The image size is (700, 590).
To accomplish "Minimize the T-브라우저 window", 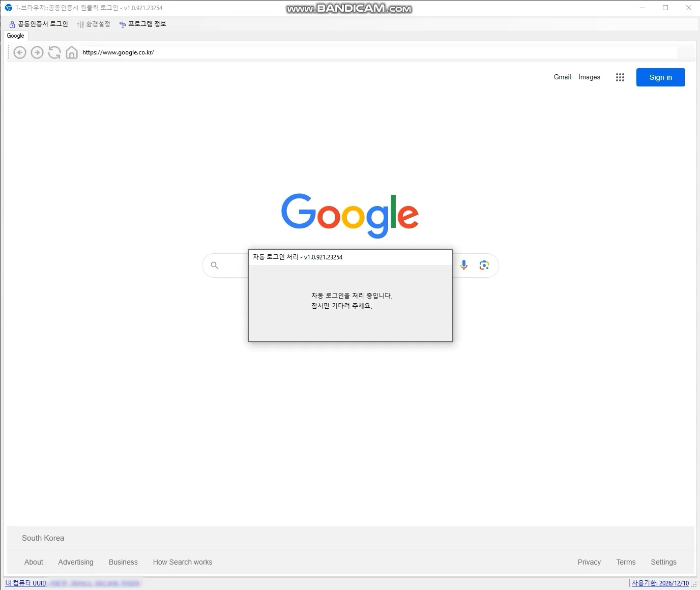I will tap(642, 8).
